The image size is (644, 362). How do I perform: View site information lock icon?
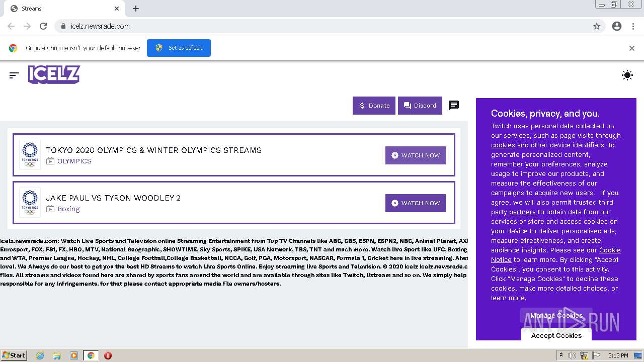pos(63,26)
